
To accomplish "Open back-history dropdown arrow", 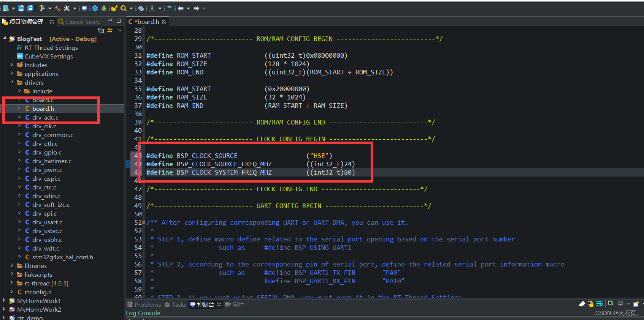I will pos(188,8).
